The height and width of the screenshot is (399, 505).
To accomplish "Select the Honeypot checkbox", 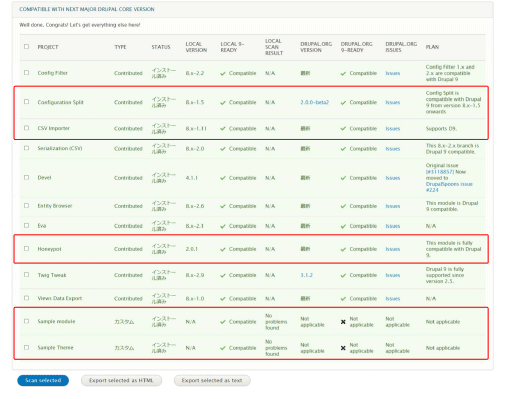I will point(26,249).
